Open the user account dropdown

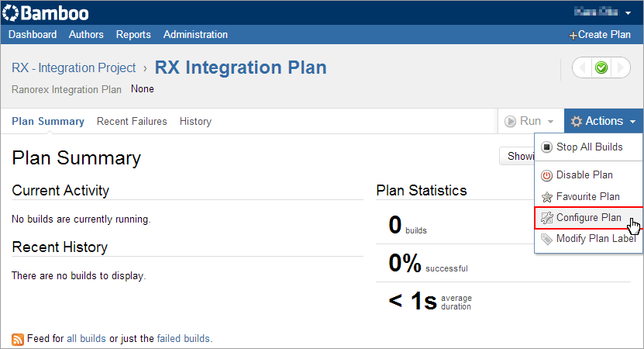point(602,12)
